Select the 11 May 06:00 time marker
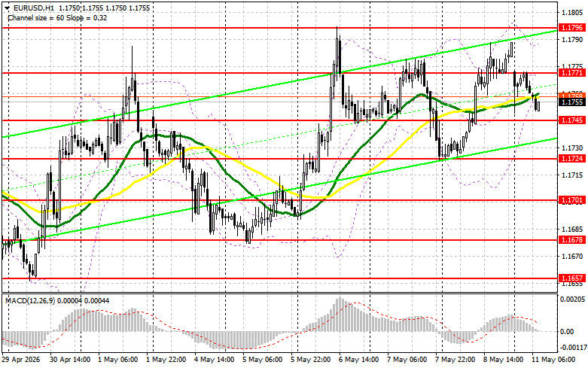 pos(553,360)
